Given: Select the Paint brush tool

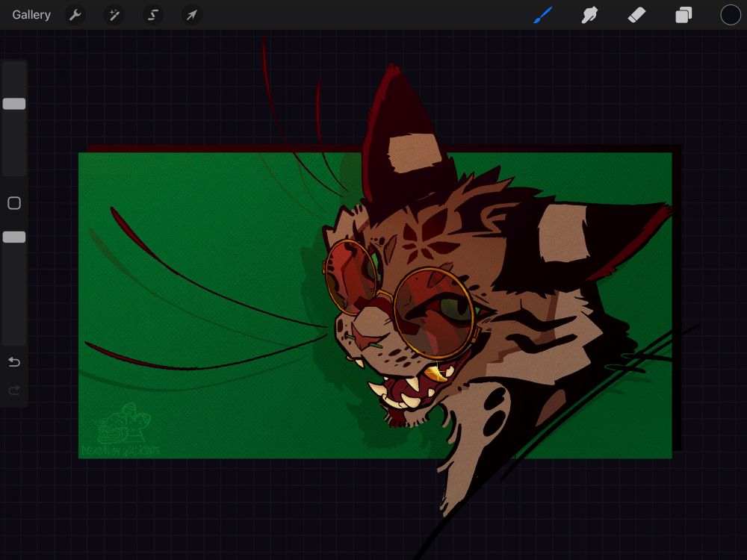Looking at the screenshot, I should (x=543, y=15).
